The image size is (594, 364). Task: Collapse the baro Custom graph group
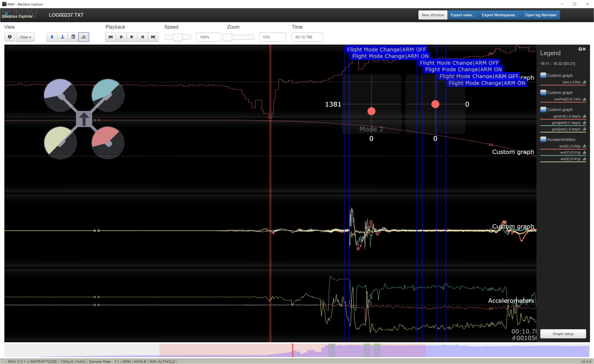[x=543, y=75]
